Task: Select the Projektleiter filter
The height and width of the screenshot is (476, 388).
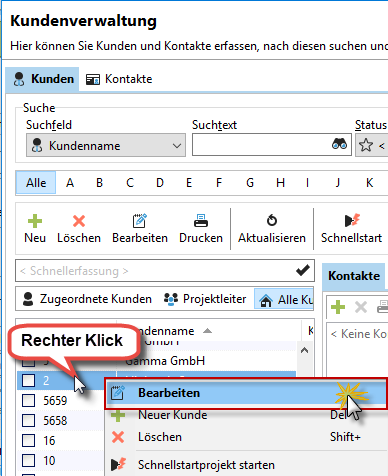Action: point(205,299)
